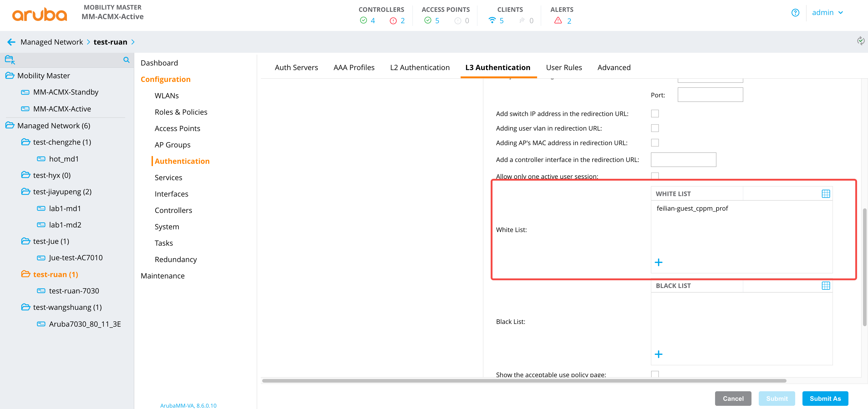Select the L3 Authentication tab
This screenshot has height=409, width=868.
[498, 67]
